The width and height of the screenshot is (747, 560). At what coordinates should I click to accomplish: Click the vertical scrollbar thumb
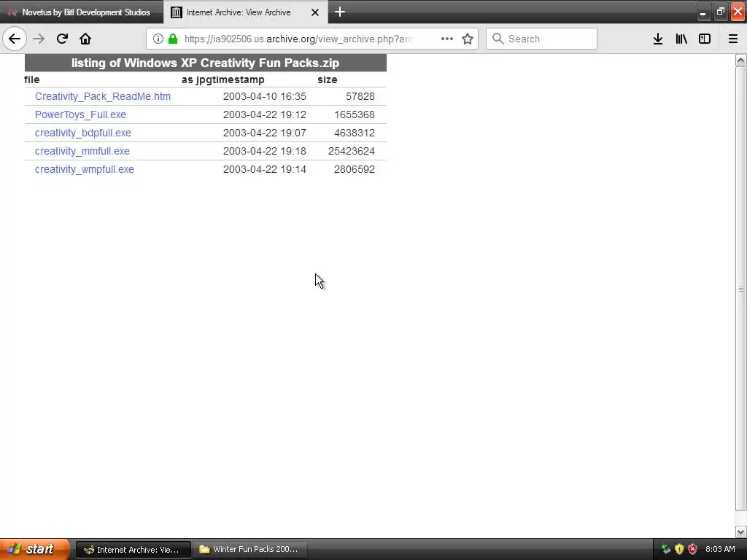(x=741, y=289)
